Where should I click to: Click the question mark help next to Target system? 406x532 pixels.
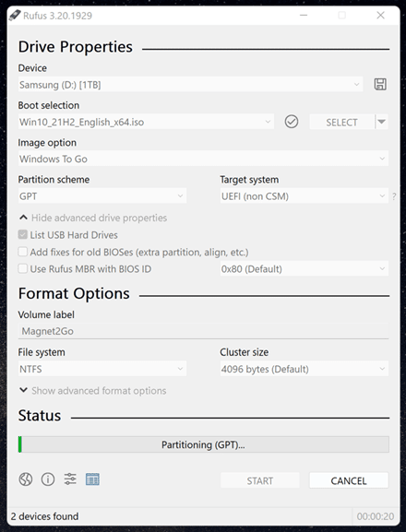(x=394, y=196)
